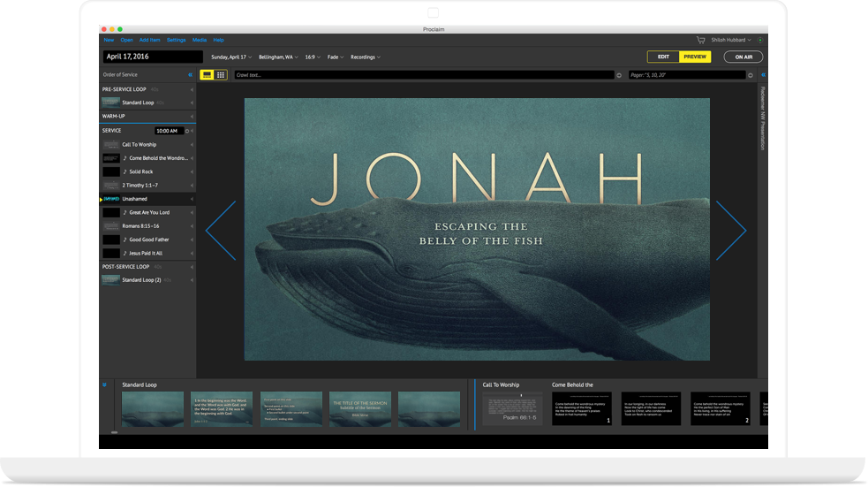
Task: Select Come Behold slide thumbnail numbered 1
Action: coord(582,409)
